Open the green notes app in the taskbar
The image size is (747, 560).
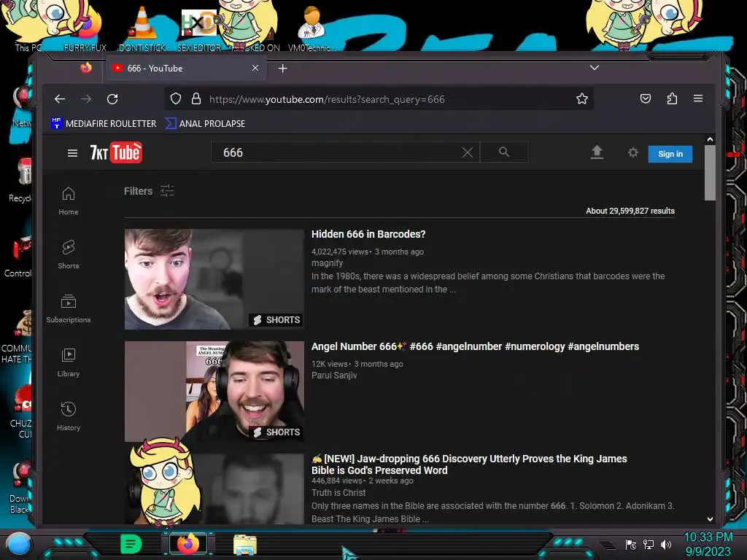(131, 544)
